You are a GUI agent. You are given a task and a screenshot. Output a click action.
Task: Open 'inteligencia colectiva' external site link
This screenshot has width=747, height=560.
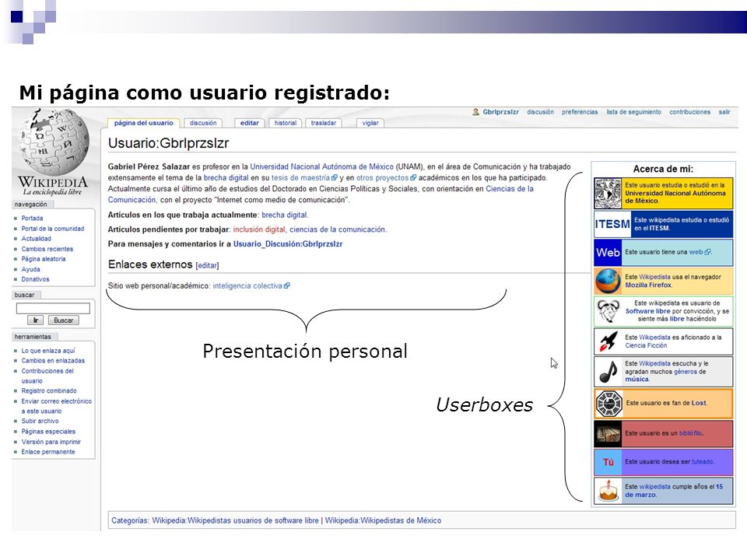pos(251,285)
